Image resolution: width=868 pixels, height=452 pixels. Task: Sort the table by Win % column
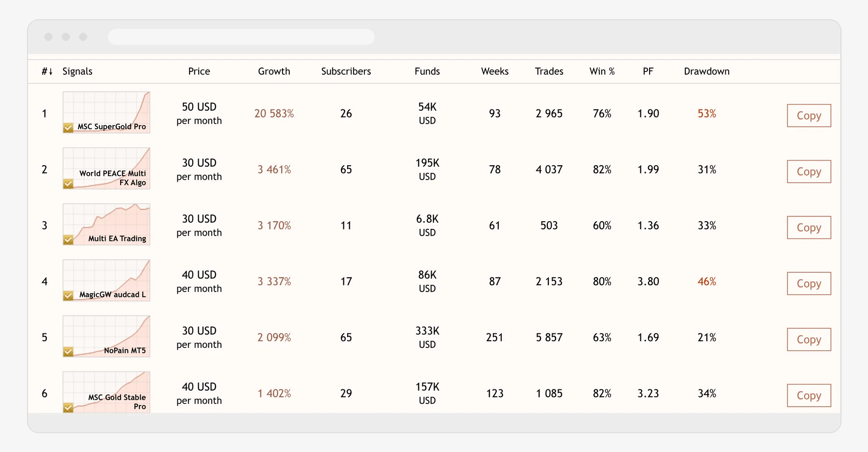pyautogui.click(x=602, y=71)
